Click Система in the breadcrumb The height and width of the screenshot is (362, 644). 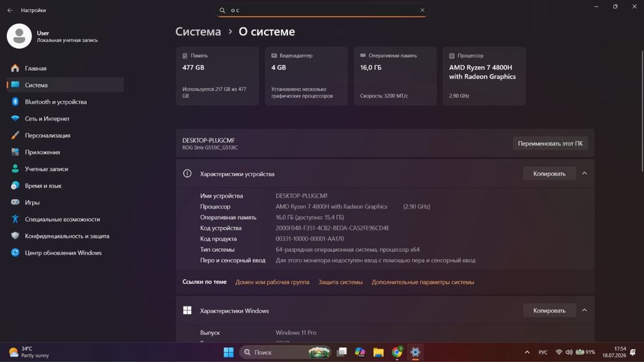pos(198,32)
